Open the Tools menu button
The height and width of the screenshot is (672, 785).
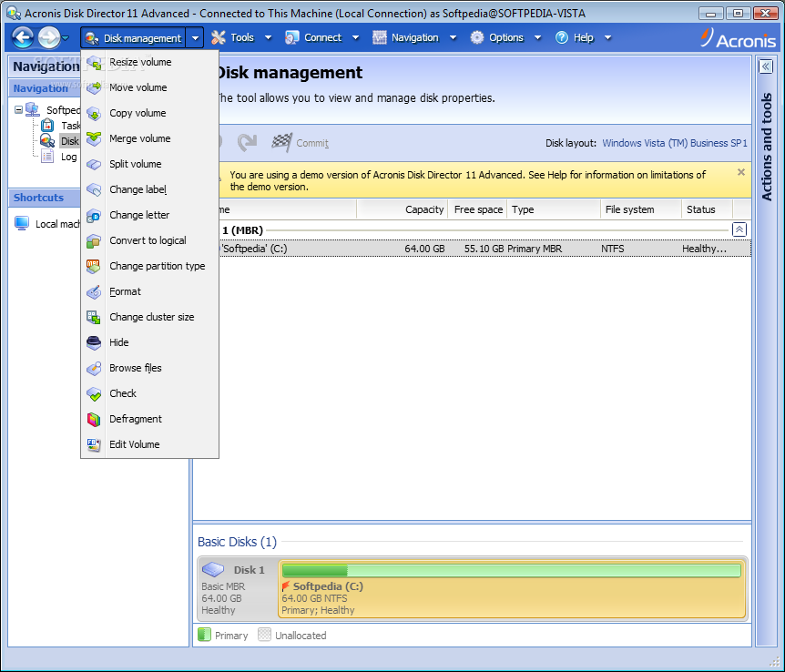pyautogui.click(x=233, y=37)
